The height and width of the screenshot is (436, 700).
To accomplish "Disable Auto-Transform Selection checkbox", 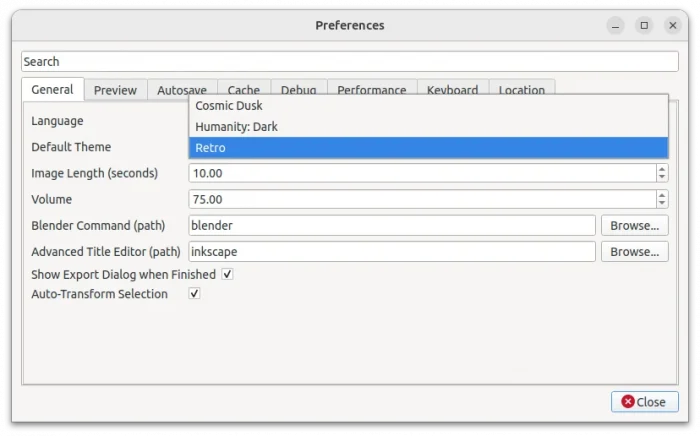I will [x=195, y=294].
